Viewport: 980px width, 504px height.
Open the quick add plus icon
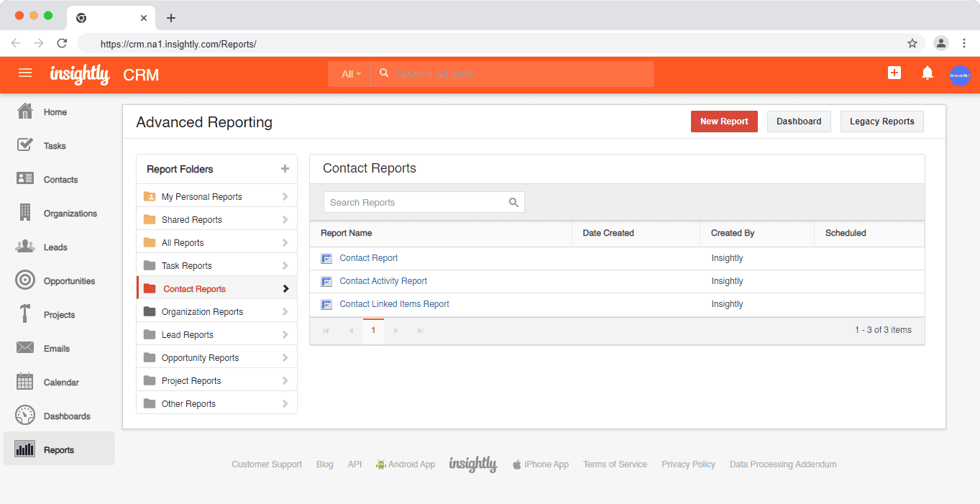894,73
